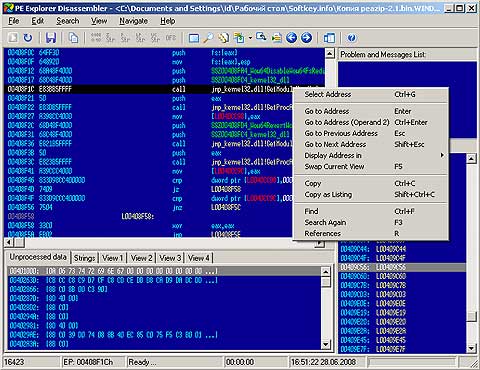Click the blue Forward arrow icon
Viewport: 480px width, 370px height.
tap(306, 38)
